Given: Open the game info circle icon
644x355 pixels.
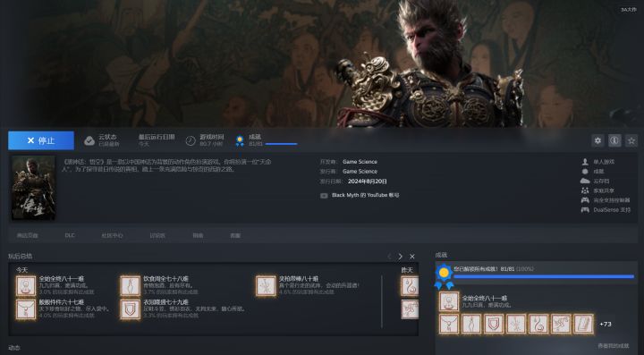Looking at the screenshot, I should pyautogui.click(x=614, y=140).
